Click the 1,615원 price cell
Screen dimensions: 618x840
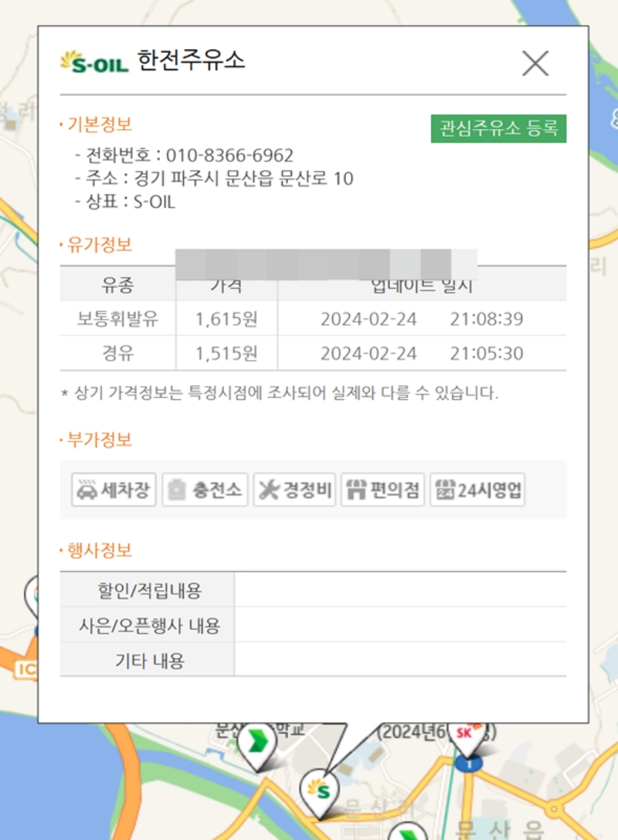point(226,319)
